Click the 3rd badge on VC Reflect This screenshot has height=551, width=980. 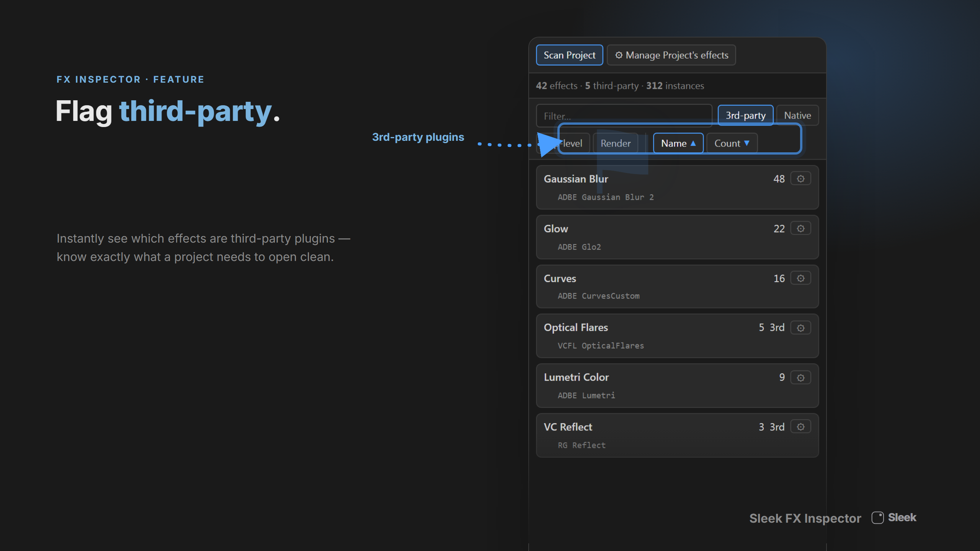pyautogui.click(x=777, y=427)
